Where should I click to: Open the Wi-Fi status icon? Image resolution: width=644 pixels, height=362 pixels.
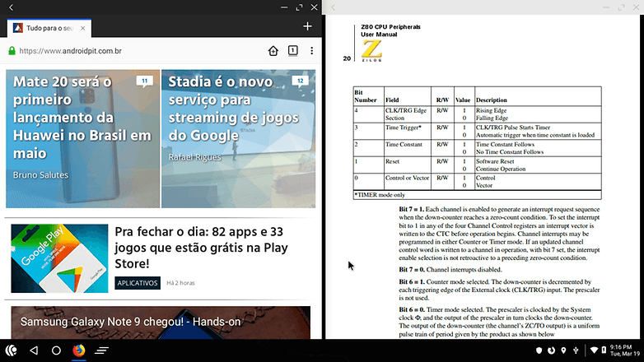point(594,350)
